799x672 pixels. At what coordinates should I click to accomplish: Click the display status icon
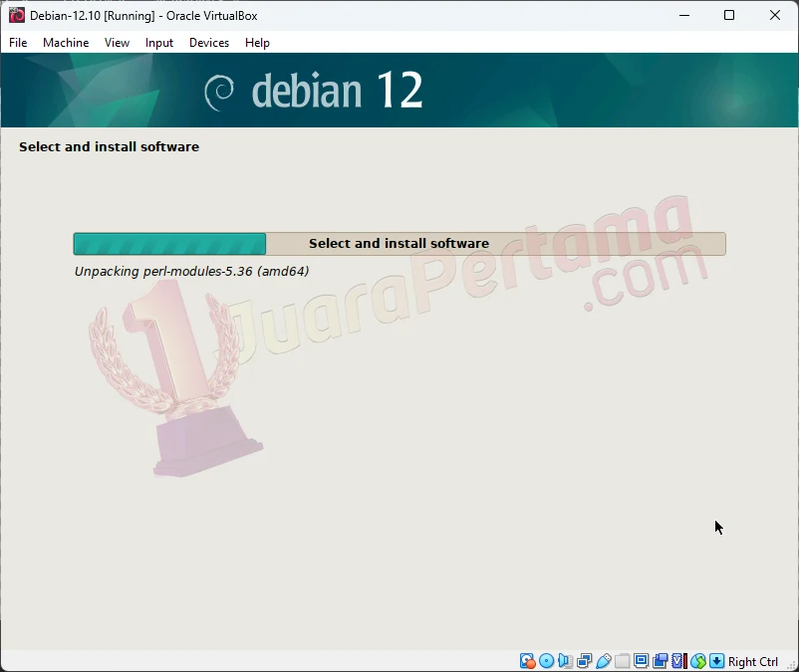pyautogui.click(x=643, y=660)
